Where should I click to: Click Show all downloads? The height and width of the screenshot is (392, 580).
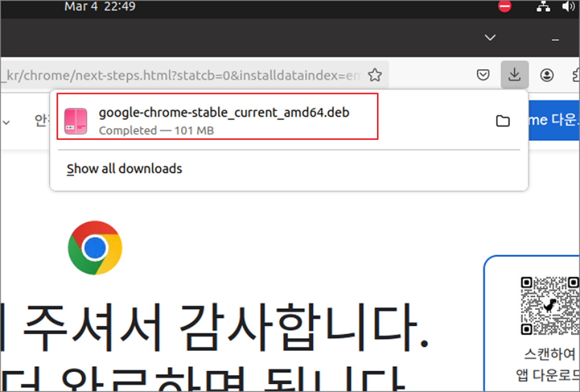coord(124,168)
